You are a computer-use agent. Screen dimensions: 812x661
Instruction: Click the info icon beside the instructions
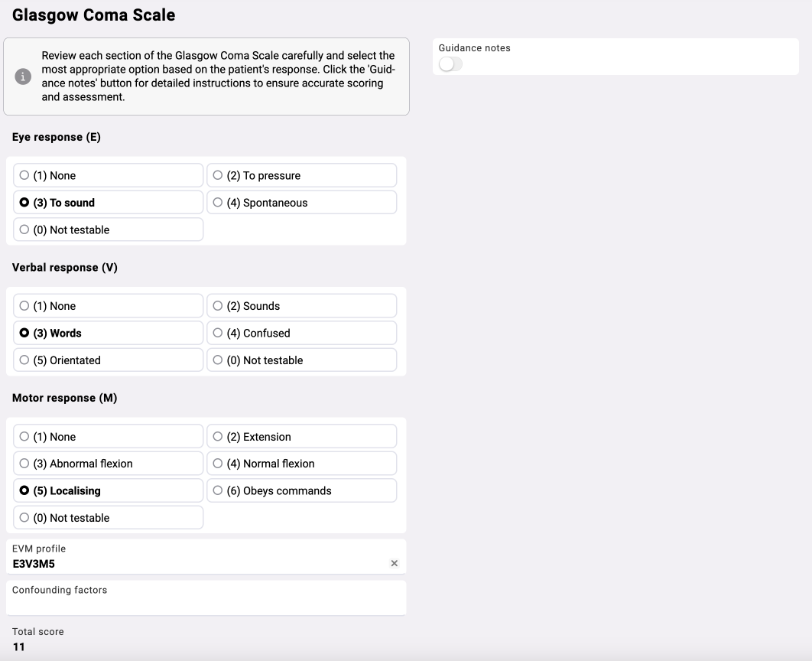[x=22, y=76]
